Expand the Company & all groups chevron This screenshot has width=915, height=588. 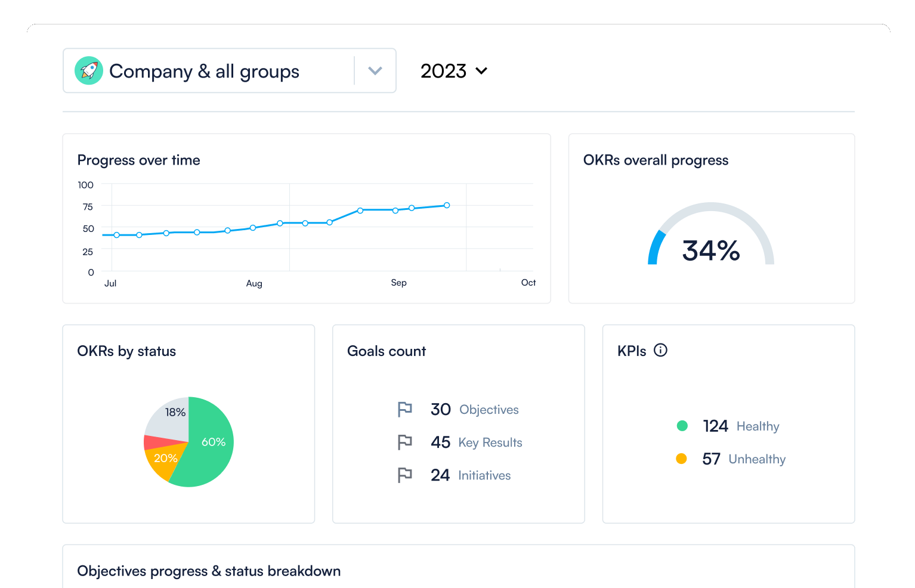[x=375, y=71]
